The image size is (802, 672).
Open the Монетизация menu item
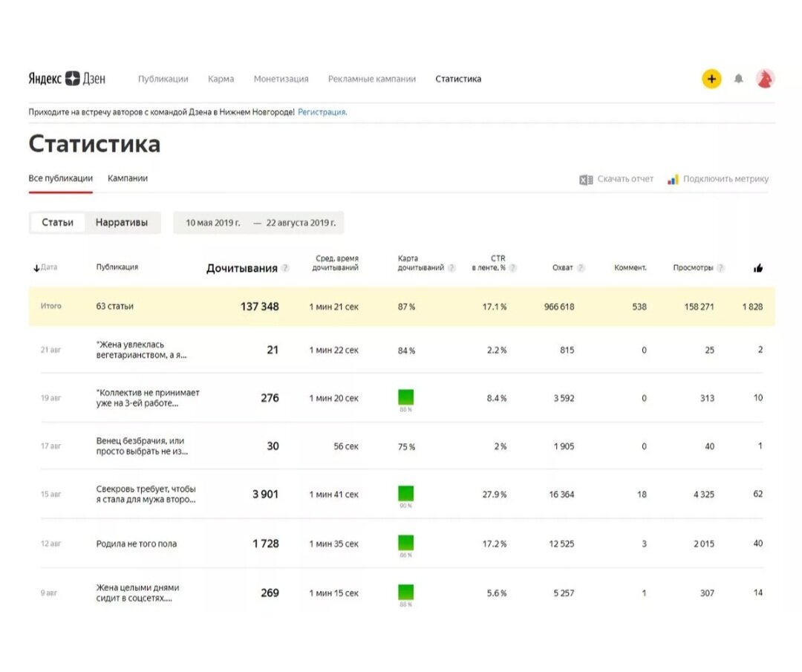click(281, 79)
